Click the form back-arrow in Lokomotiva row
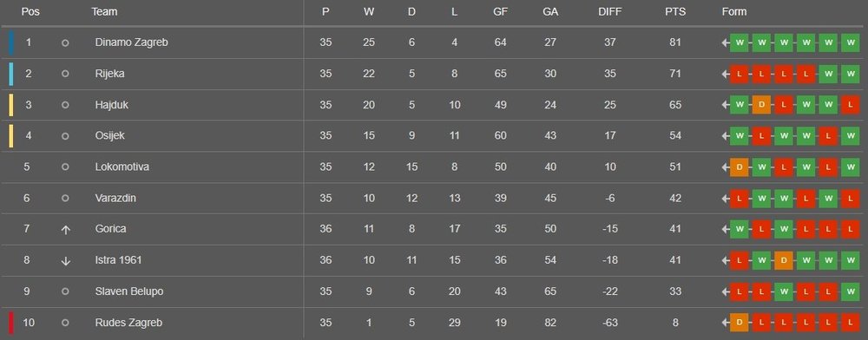868x340 pixels. click(725, 167)
